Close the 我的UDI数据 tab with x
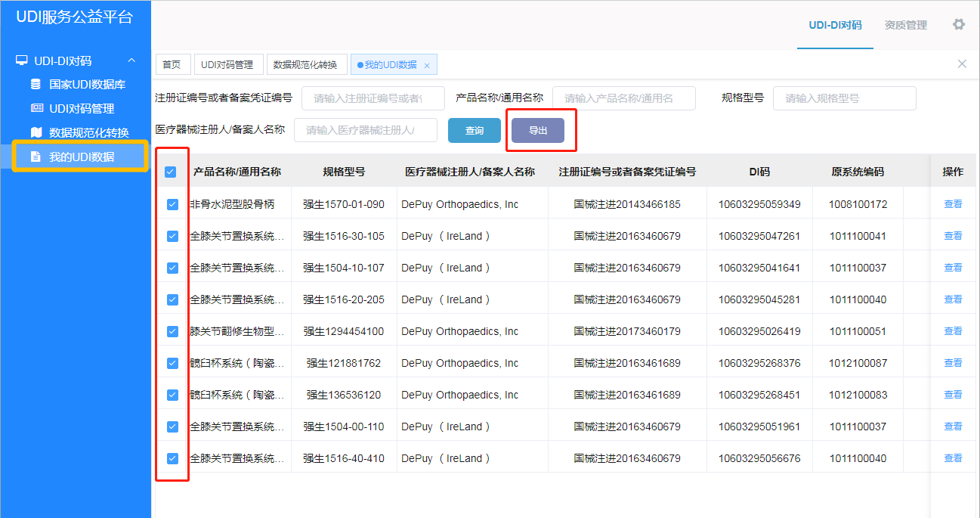 [427, 66]
